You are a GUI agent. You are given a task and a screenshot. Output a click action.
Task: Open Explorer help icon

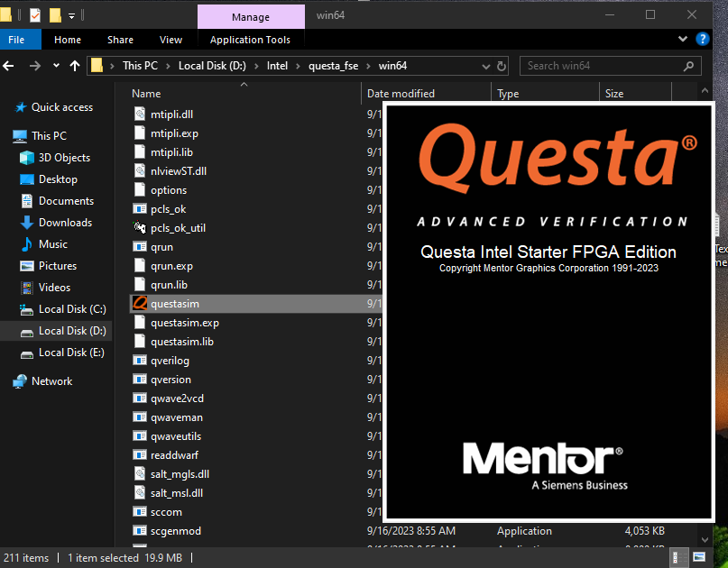point(702,39)
